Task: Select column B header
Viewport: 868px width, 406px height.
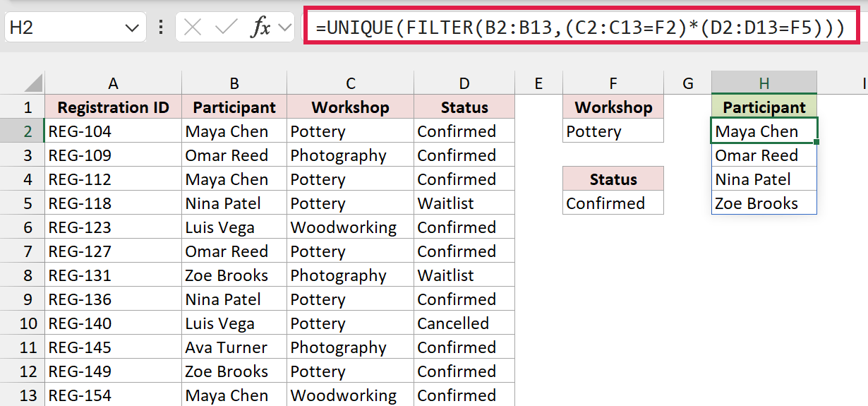Action: pyautogui.click(x=234, y=83)
